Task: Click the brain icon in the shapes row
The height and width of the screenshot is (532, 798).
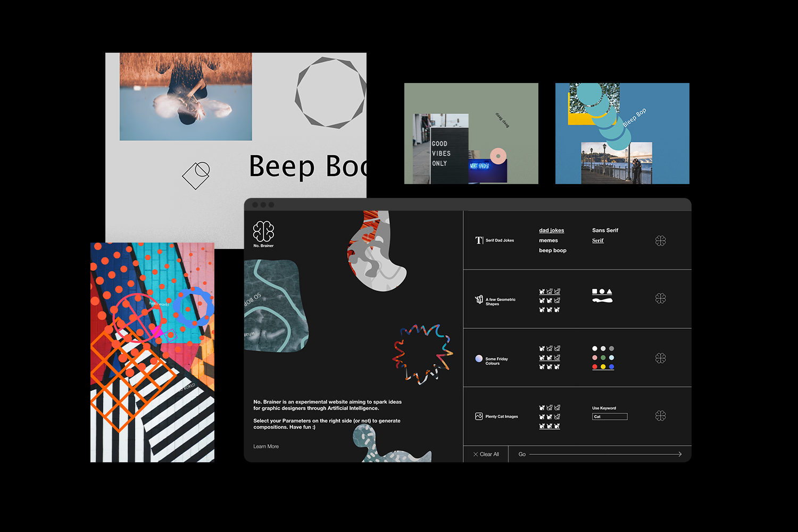Action: coord(660,298)
